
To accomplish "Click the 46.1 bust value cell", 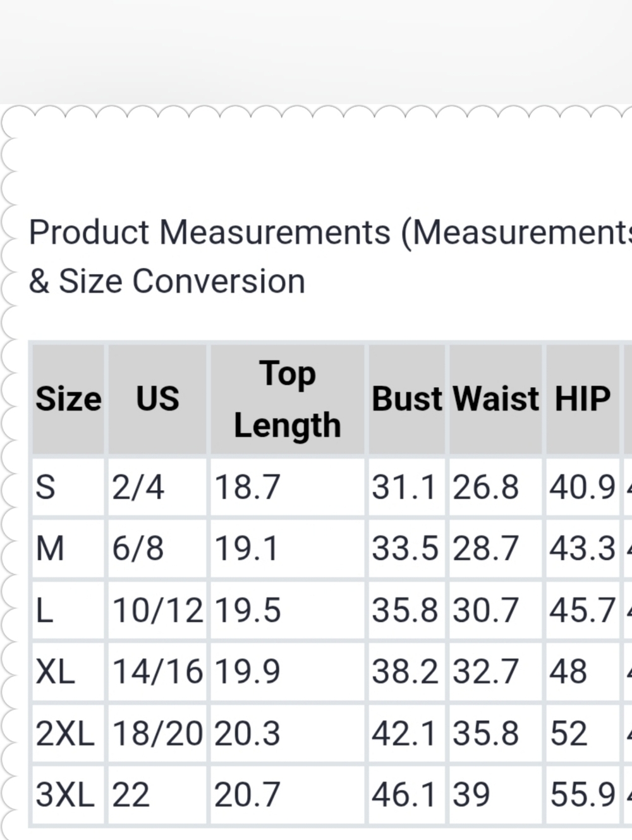I will tap(407, 795).
